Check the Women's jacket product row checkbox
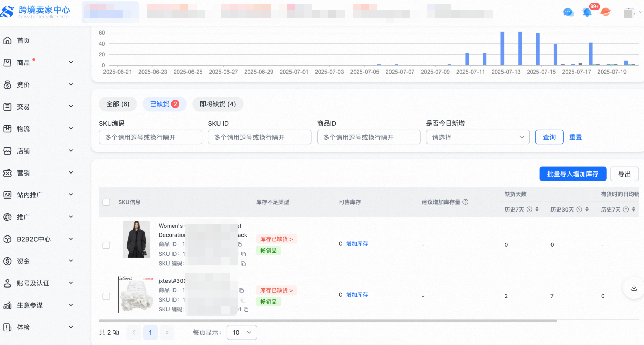Image resolution: width=644 pixels, height=345 pixels. pyautogui.click(x=107, y=245)
